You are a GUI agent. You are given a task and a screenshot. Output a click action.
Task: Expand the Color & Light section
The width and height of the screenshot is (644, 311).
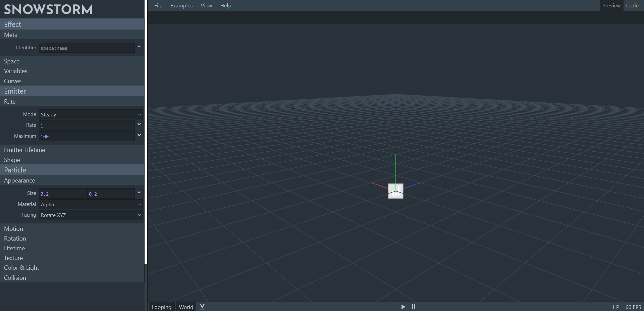pos(72,268)
